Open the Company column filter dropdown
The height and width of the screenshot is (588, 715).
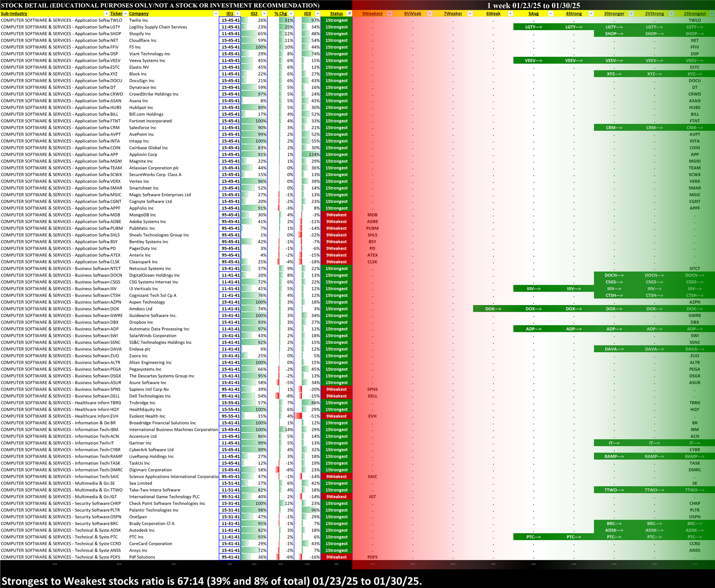[x=216, y=14]
